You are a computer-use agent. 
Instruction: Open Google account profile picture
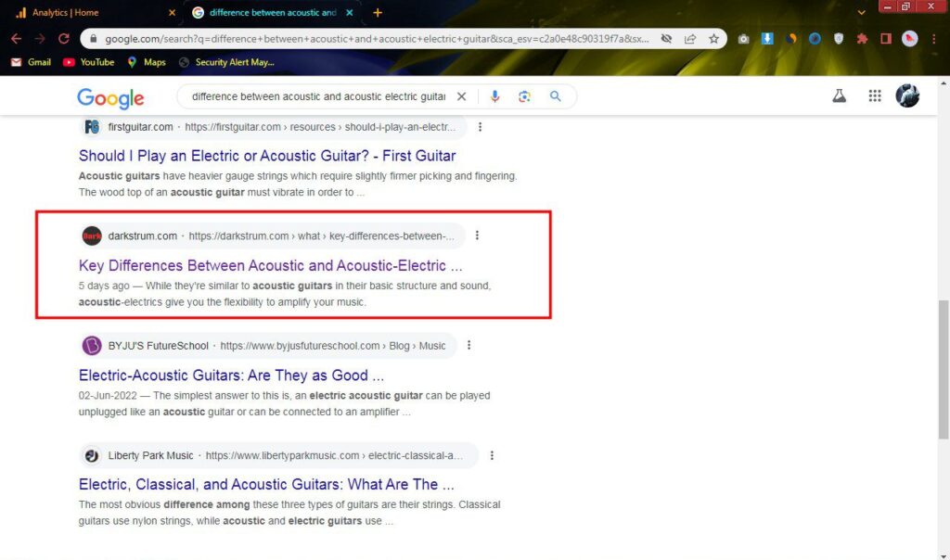[x=907, y=95]
